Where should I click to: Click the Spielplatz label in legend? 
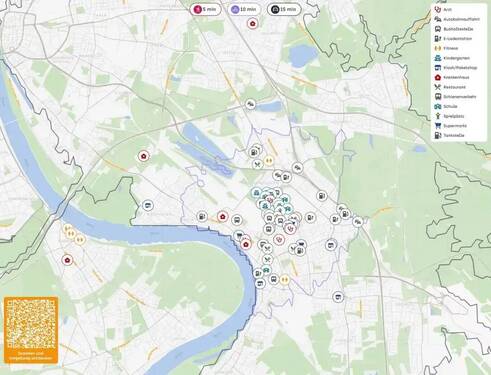click(x=454, y=116)
